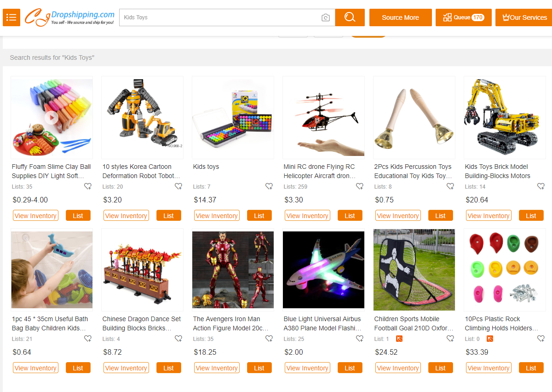This screenshot has height=392, width=552.
Task: Play the Fluffy Foam Slime Clay video
Action: (x=52, y=118)
